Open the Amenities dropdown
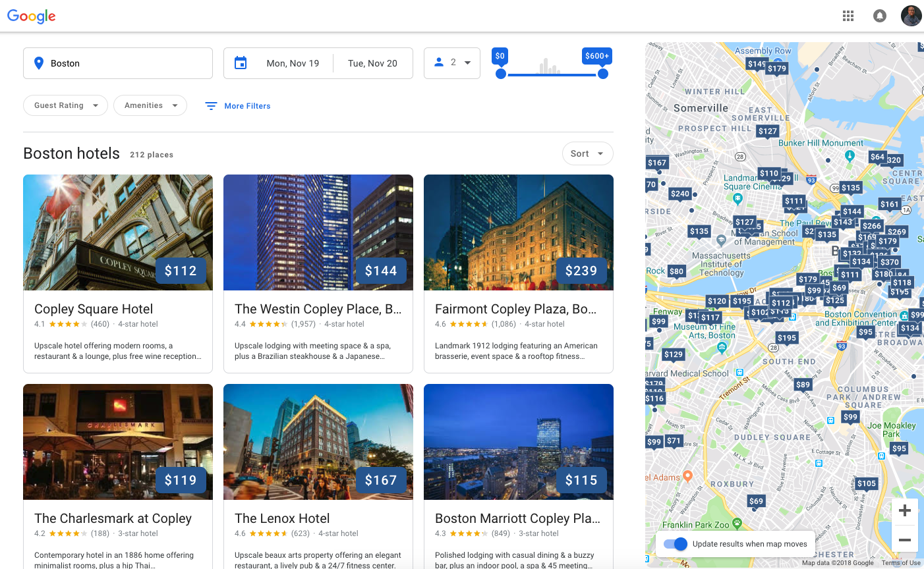 [x=150, y=105]
